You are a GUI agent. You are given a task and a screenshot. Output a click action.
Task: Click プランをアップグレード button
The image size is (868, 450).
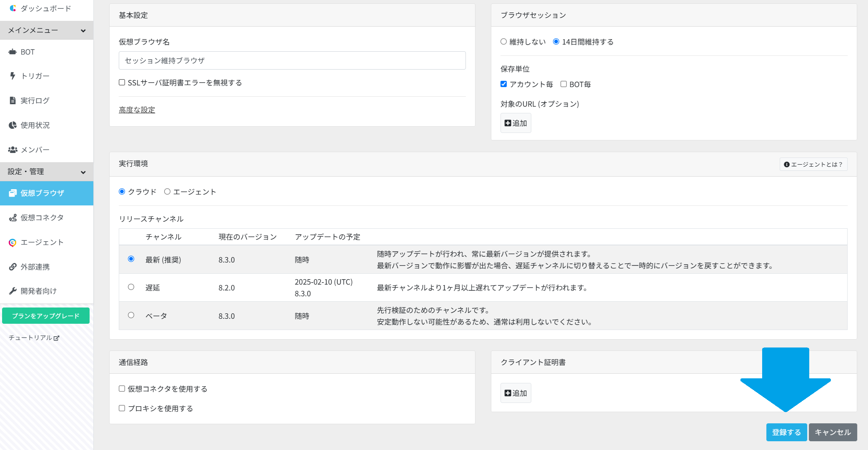tap(46, 316)
